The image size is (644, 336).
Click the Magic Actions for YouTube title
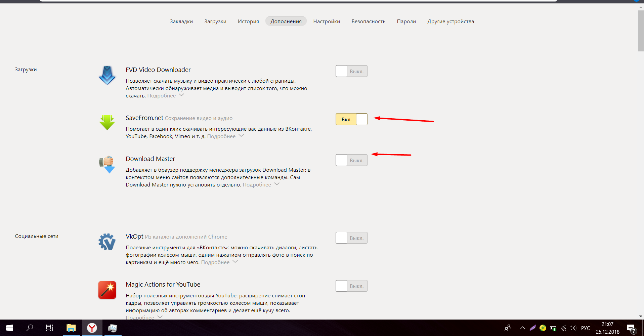pos(163,284)
